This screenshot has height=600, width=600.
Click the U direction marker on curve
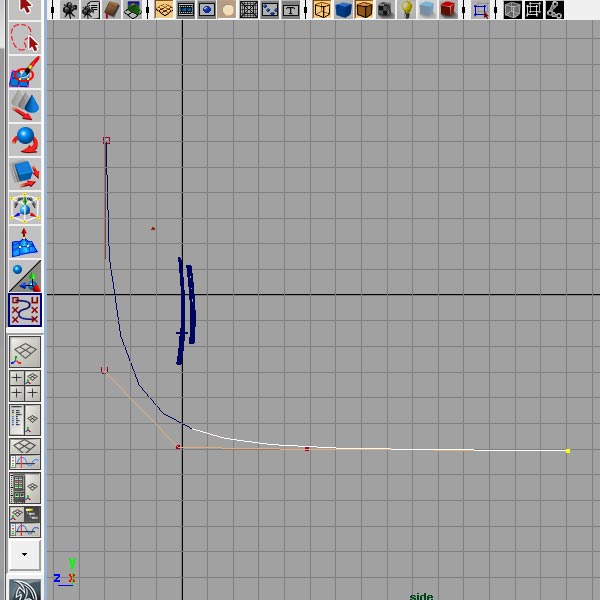tap(104, 370)
